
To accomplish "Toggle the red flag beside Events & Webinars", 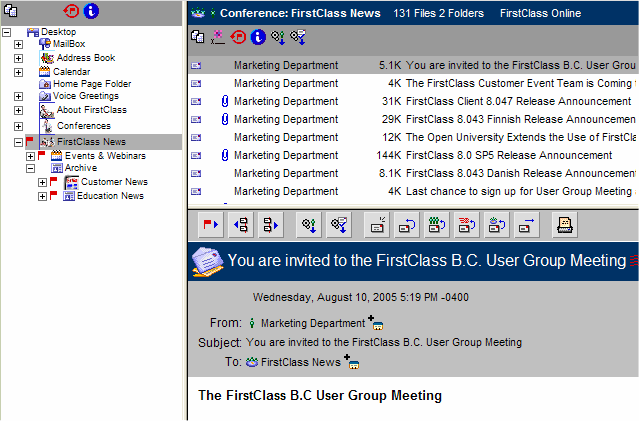I will pyautogui.click(x=41, y=156).
